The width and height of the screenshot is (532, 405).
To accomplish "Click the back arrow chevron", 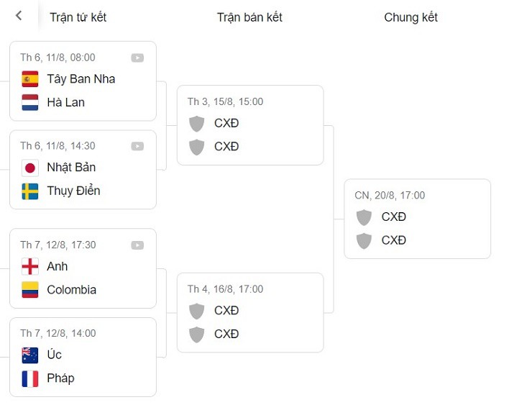I will [19, 16].
